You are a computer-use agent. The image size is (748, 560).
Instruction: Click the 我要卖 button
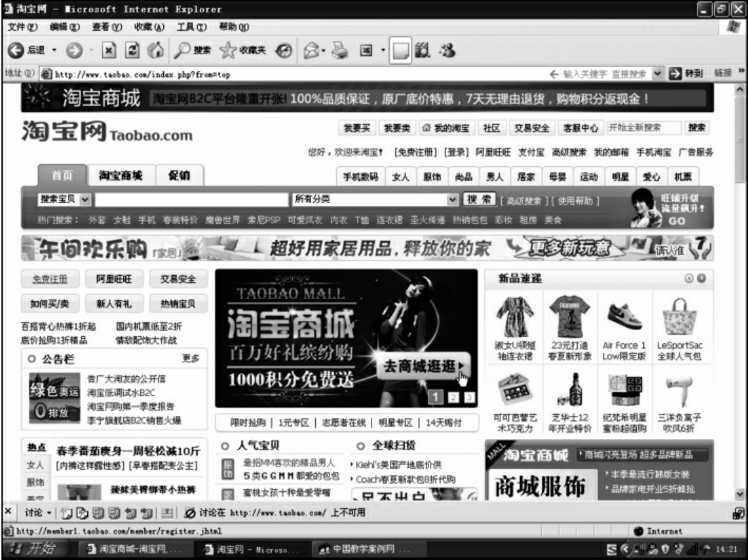[x=397, y=128]
